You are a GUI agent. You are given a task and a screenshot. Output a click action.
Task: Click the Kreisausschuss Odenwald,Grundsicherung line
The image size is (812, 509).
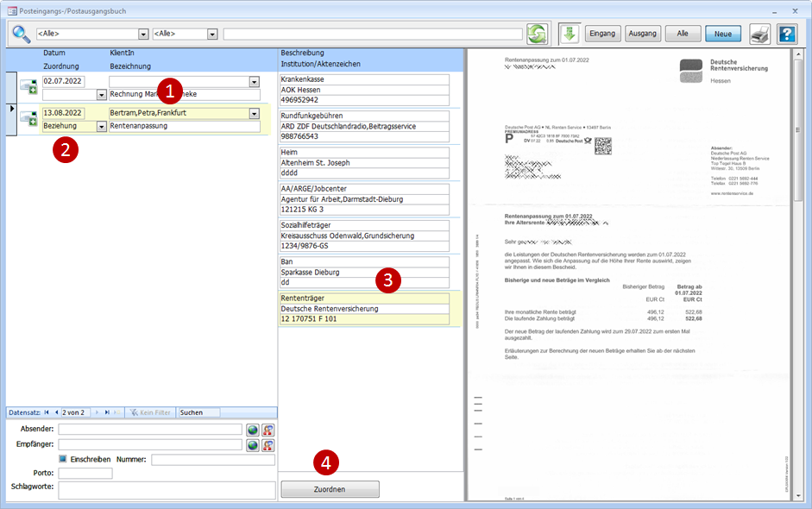tap(364, 236)
